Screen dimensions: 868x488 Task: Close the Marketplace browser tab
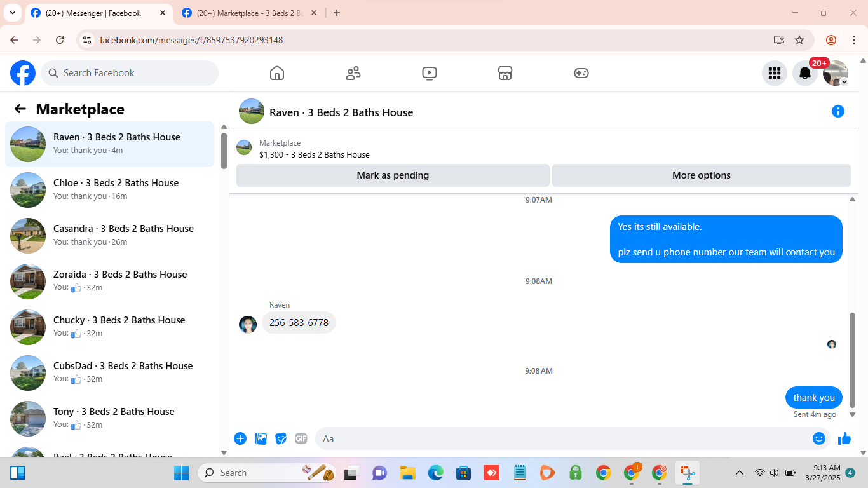pyautogui.click(x=314, y=13)
